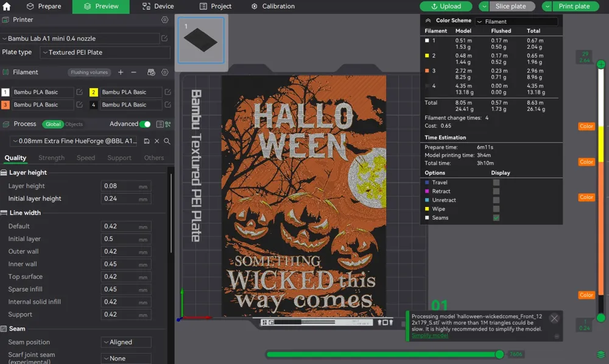Switch process scope to Global
Screen dimensions: 609x364
click(x=53, y=124)
